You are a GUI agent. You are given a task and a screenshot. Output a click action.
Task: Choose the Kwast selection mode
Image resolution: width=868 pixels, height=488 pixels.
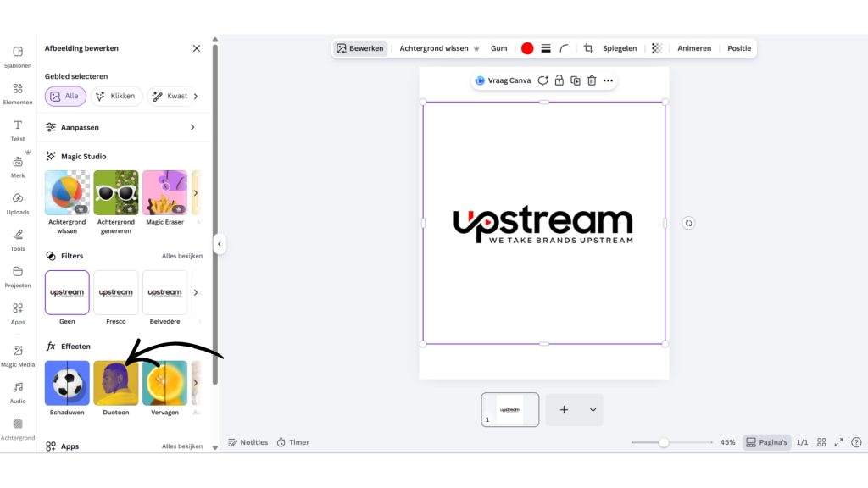[169, 96]
